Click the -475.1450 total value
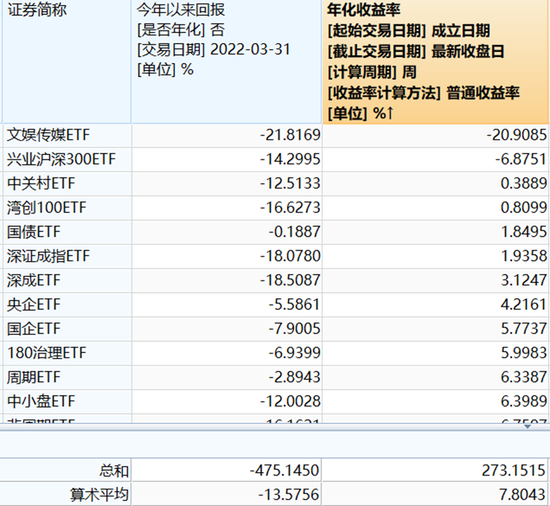 [x=284, y=471]
